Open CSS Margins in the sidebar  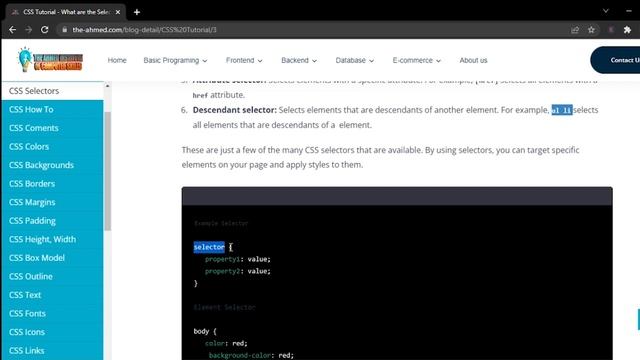click(x=52, y=202)
